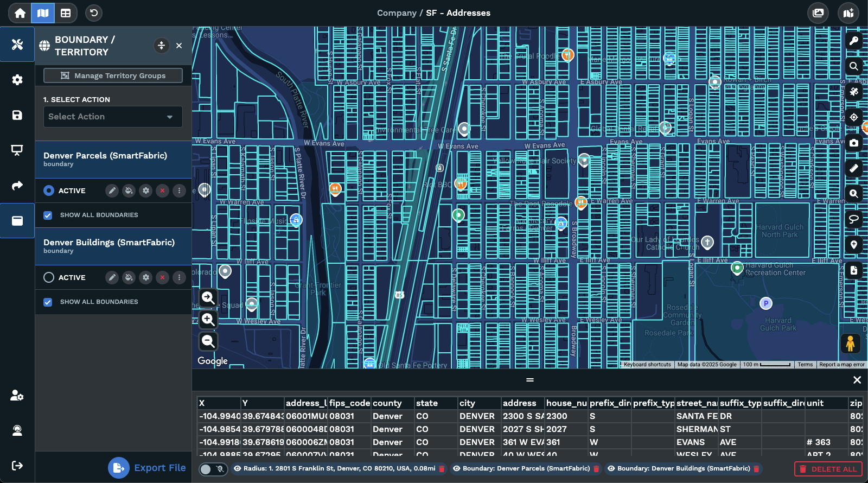The width and height of the screenshot is (868, 483).
Task: Open the Select Action dropdown
Action: [x=113, y=117]
